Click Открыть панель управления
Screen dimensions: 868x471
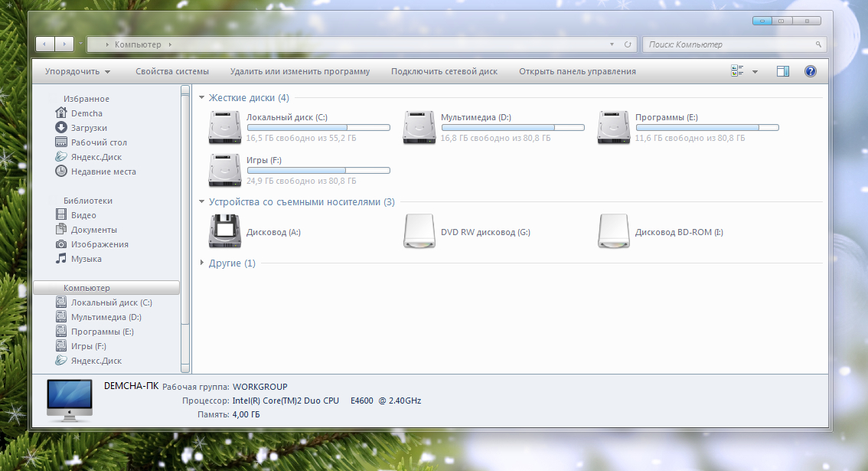(577, 71)
